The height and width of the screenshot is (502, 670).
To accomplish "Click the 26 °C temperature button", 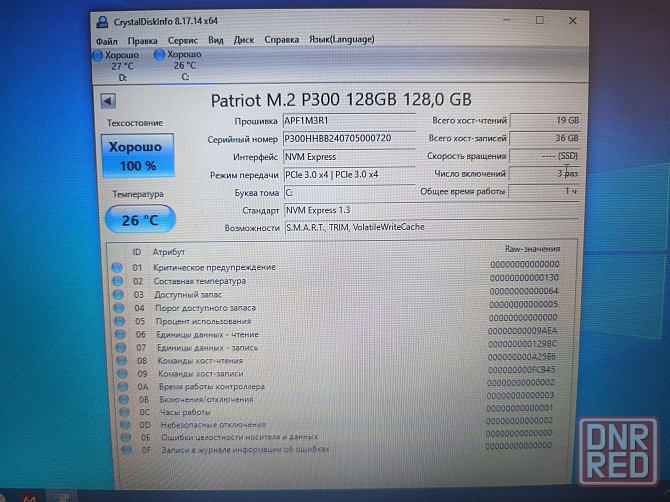I will (140, 219).
